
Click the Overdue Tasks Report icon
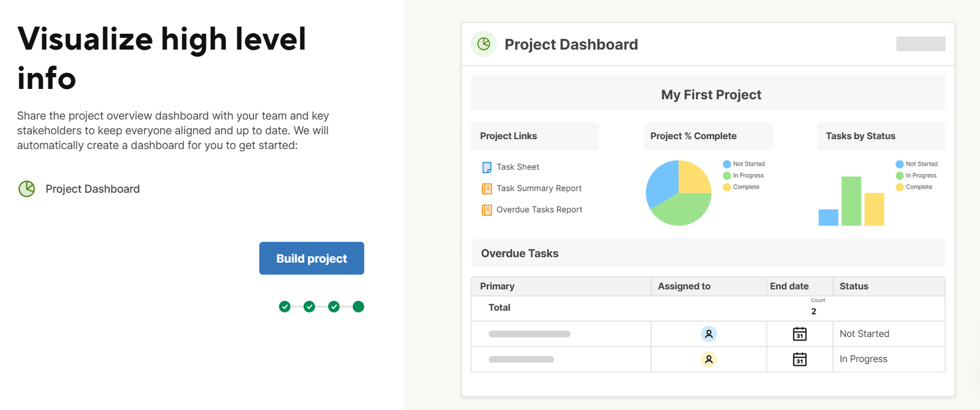[x=487, y=210]
